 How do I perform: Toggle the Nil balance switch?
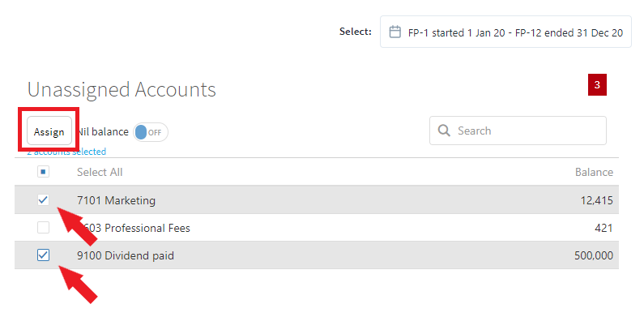151,132
